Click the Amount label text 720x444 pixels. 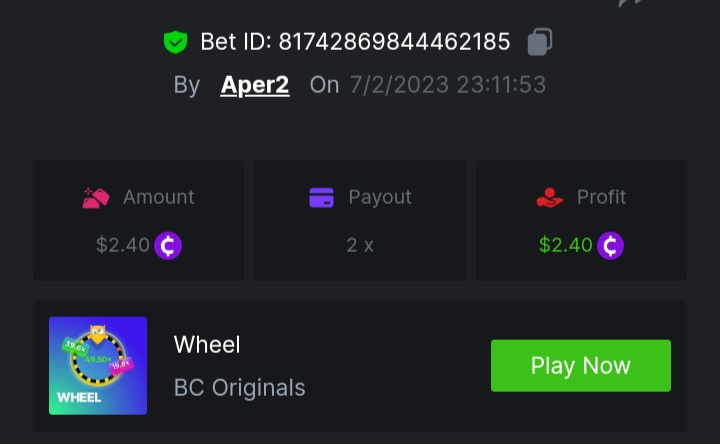click(159, 197)
